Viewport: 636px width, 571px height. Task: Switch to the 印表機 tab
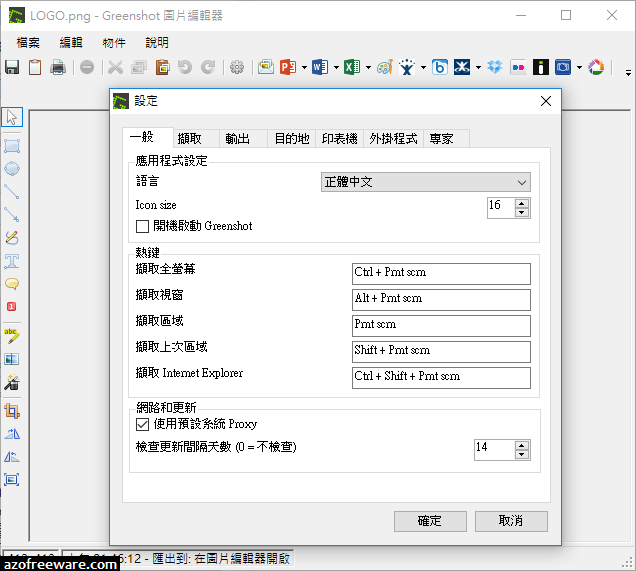click(339, 139)
